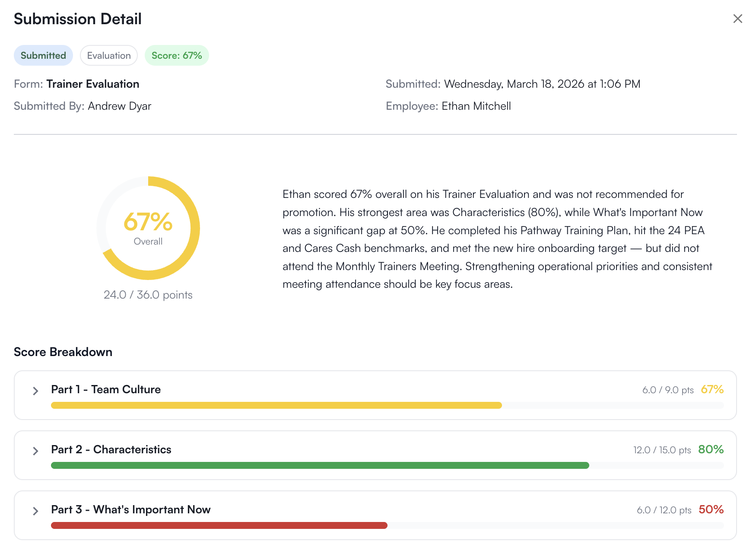
Task: Click submitter name Andrew Dyar
Action: [x=119, y=106]
